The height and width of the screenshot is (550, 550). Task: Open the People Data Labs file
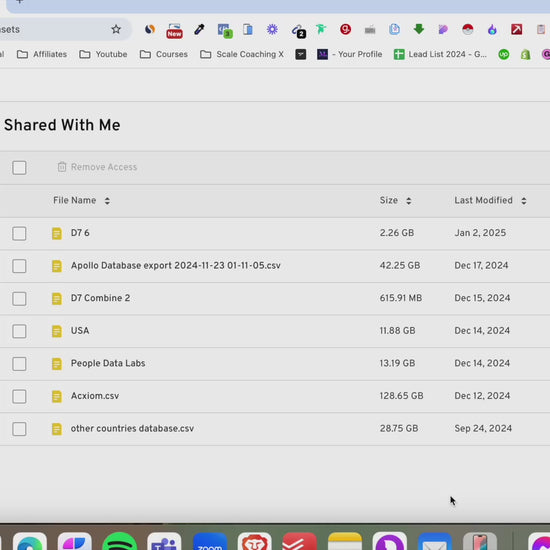pyautogui.click(x=108, y=363)
